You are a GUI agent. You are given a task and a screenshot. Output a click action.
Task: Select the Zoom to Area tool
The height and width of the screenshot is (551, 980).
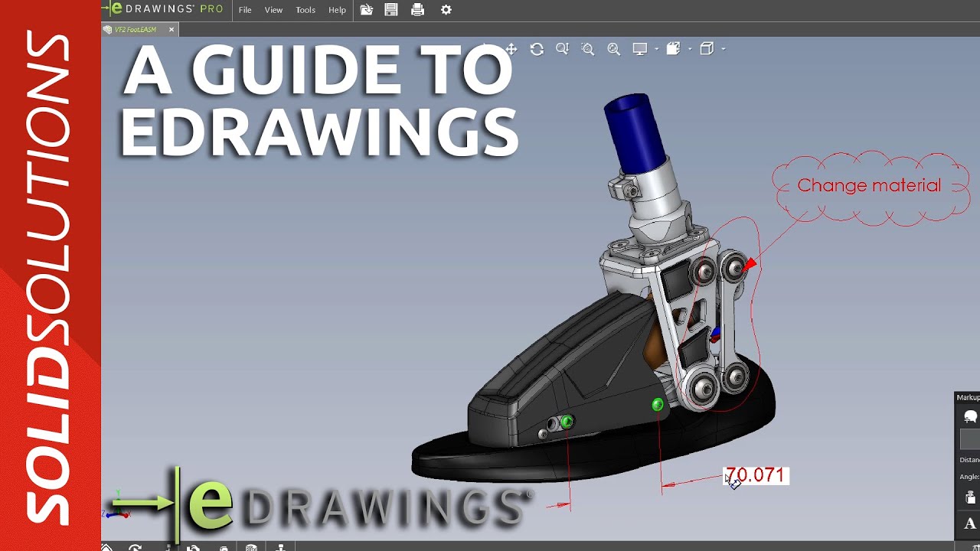587,49
